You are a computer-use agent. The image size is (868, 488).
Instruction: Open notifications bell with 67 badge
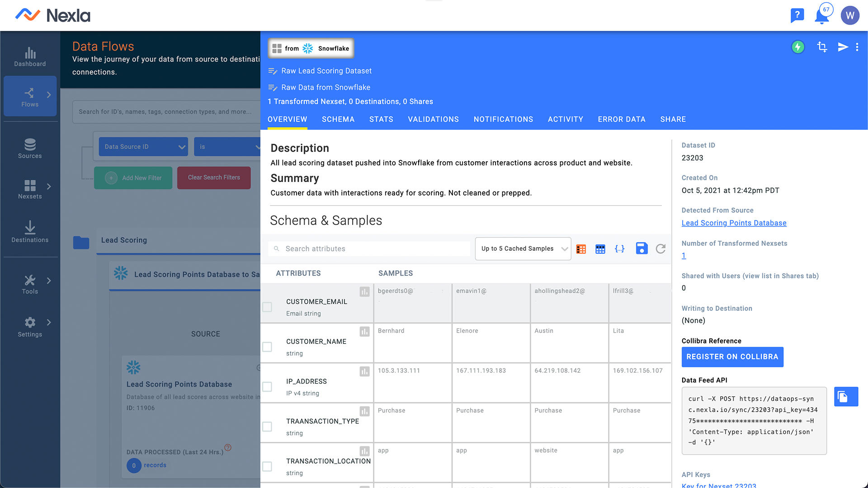[822, 16]
